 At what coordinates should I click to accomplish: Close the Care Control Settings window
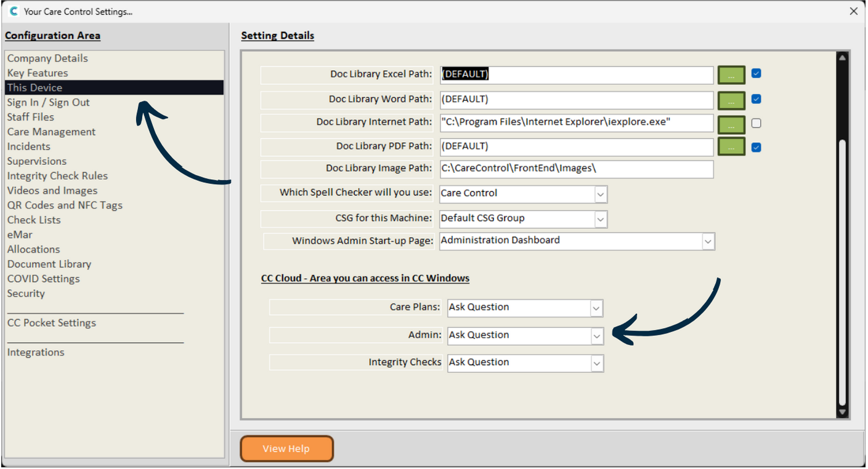pos(853,11)
